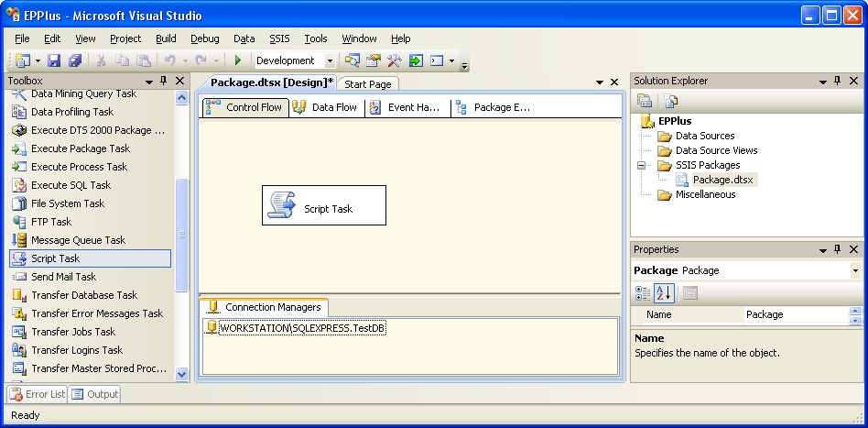The width and height of the screenshot is (868, 428).
Task: Open the View menu
Action: coord(85,38)
